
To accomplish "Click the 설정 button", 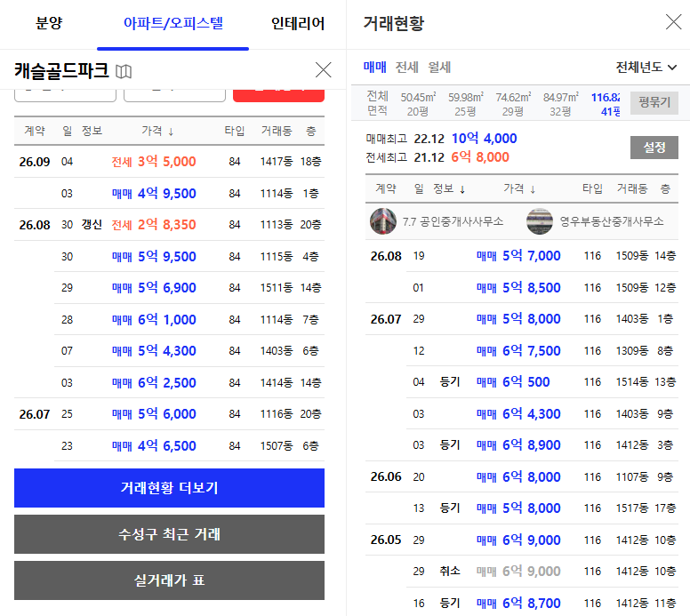I will point(654,148).
